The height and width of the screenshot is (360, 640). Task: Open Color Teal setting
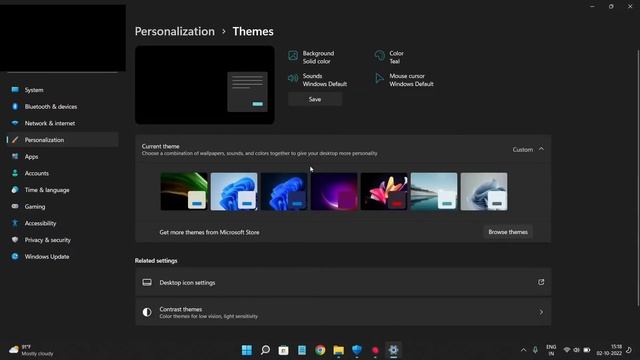coord(389,57)
